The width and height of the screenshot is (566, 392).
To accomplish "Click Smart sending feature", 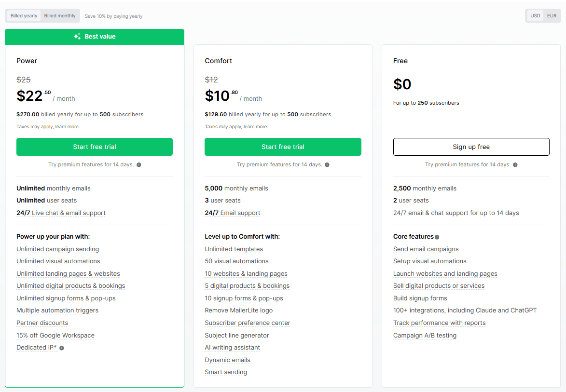I will click(x=226, y=372).
